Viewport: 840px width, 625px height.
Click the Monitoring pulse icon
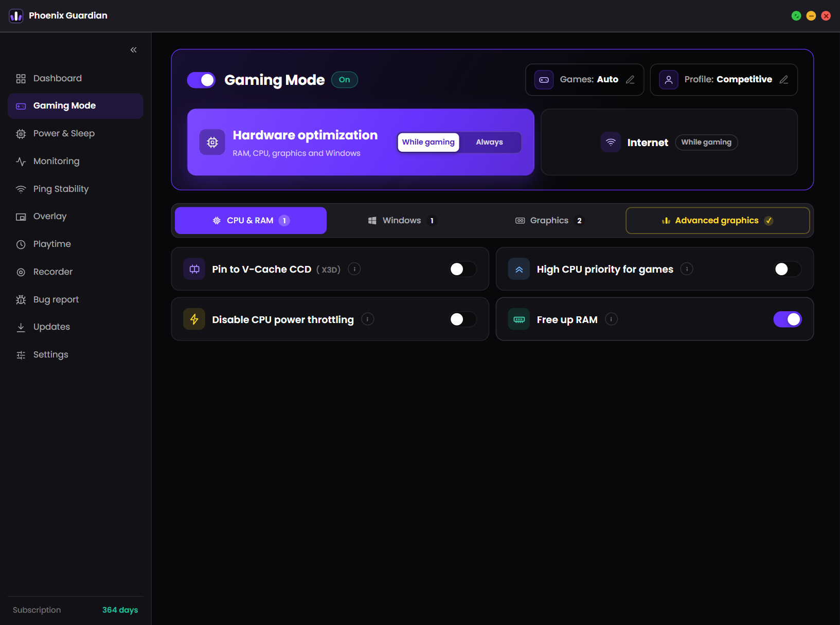(x=21, y=162)
